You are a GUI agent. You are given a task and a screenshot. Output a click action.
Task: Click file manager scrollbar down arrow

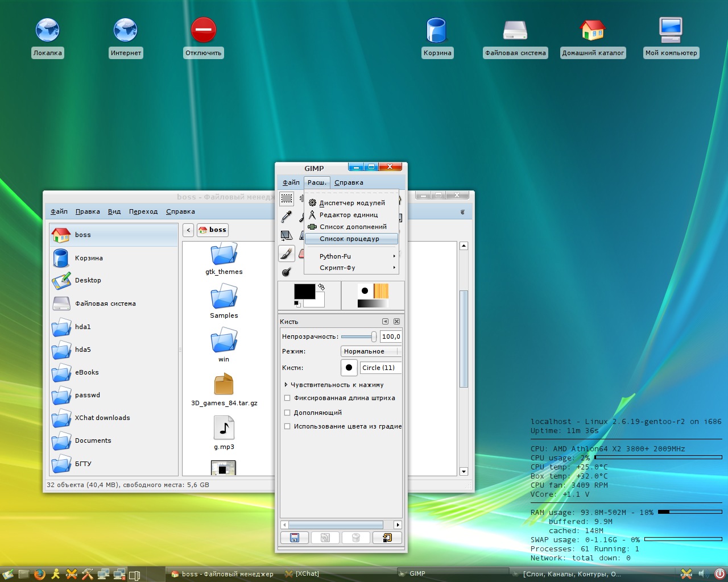point(464,472)
